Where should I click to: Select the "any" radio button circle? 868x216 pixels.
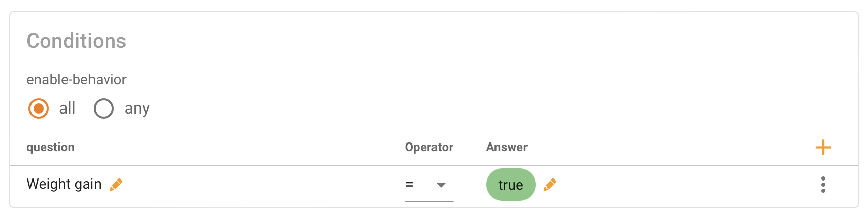104,109
